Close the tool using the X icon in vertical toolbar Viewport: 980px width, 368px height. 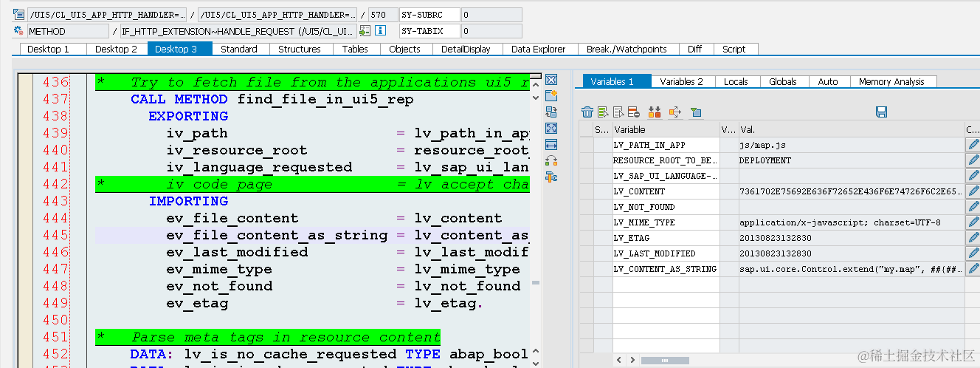(x=551, y=80)
